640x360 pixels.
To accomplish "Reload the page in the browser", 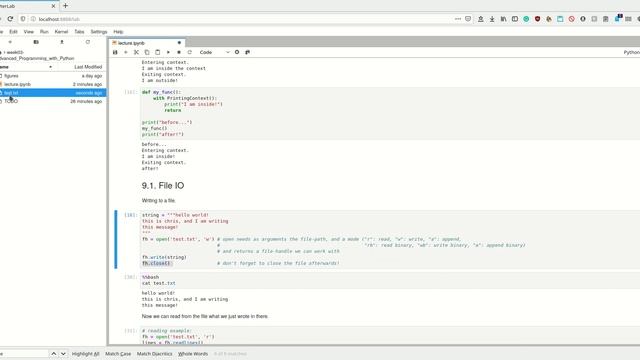I will (x=10, y=19).
